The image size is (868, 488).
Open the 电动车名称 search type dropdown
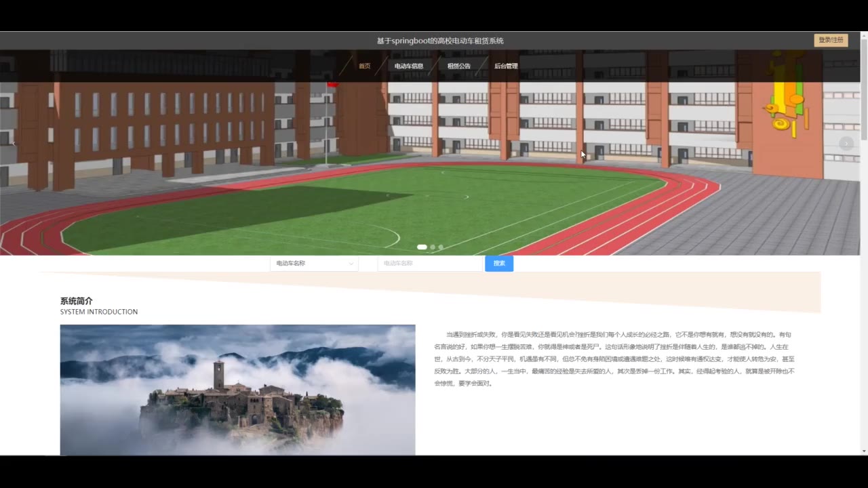(315, 263)
